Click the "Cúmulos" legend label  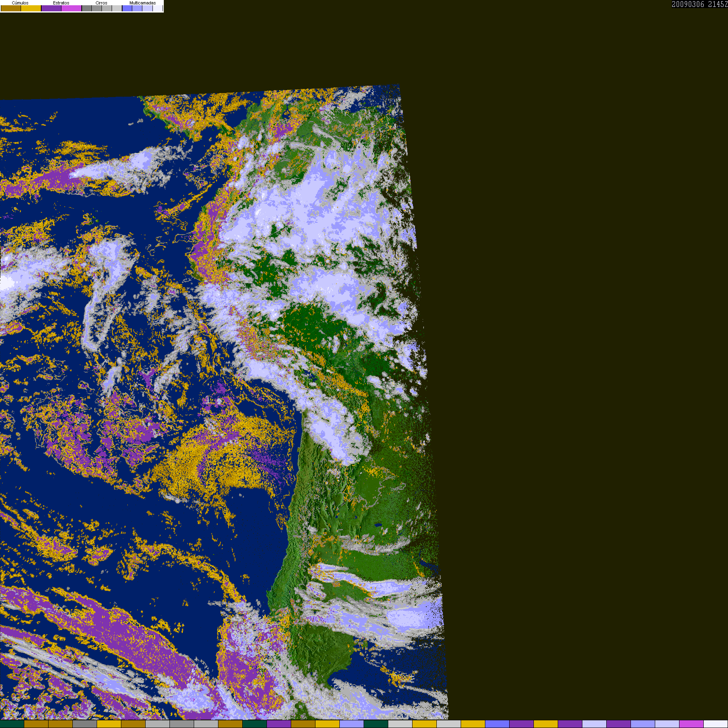[x=20, y=3]
